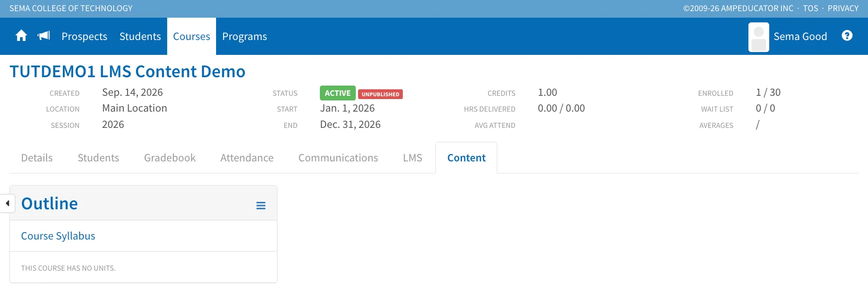
Task: Click the AMPEDUCATOR INC copyright text
Action: (738, 8)
